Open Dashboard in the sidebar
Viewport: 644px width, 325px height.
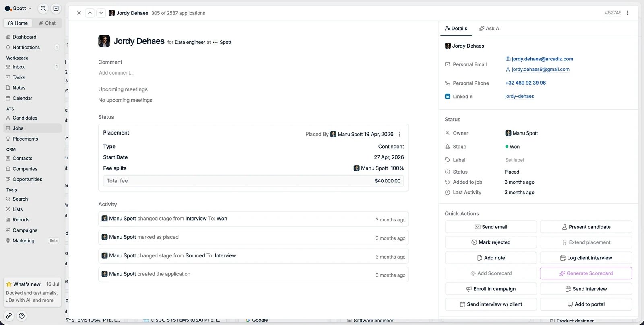(33, 37)
